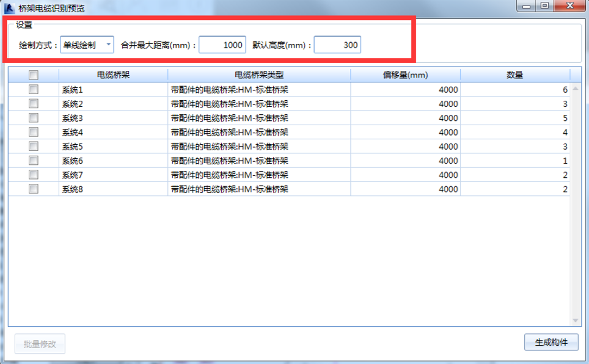Select the 系统7 name cell
Image resolution: width=589 pixels, height=364 pixels.
[113, 175]
